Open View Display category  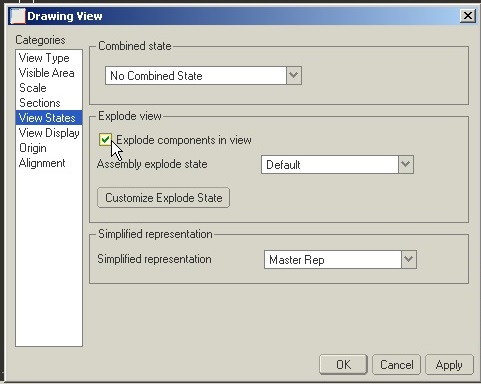(49, 133)
